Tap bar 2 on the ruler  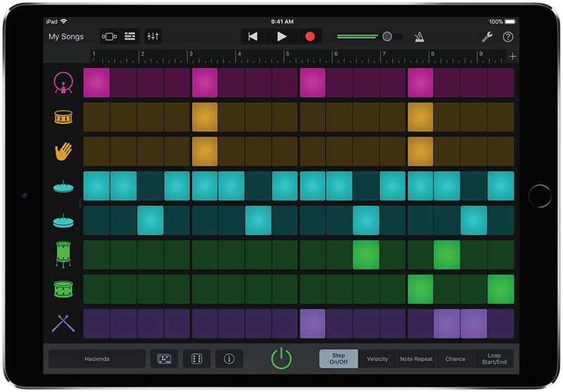point(143,54)
